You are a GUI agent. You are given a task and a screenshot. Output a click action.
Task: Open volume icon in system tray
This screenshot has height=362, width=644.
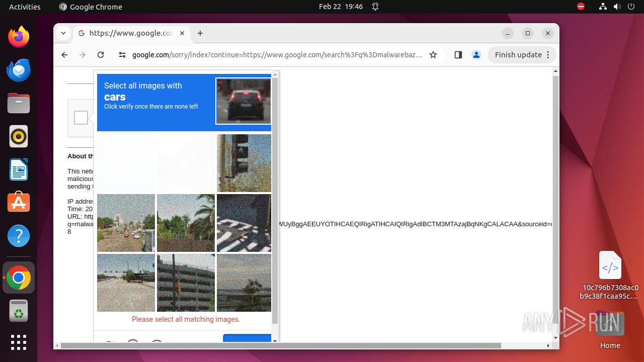pos(617,7)
